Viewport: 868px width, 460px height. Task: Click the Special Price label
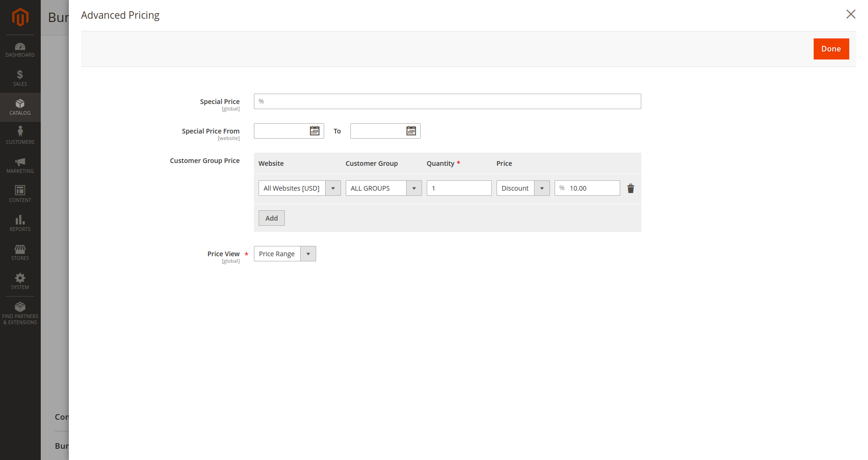point(220,102)
